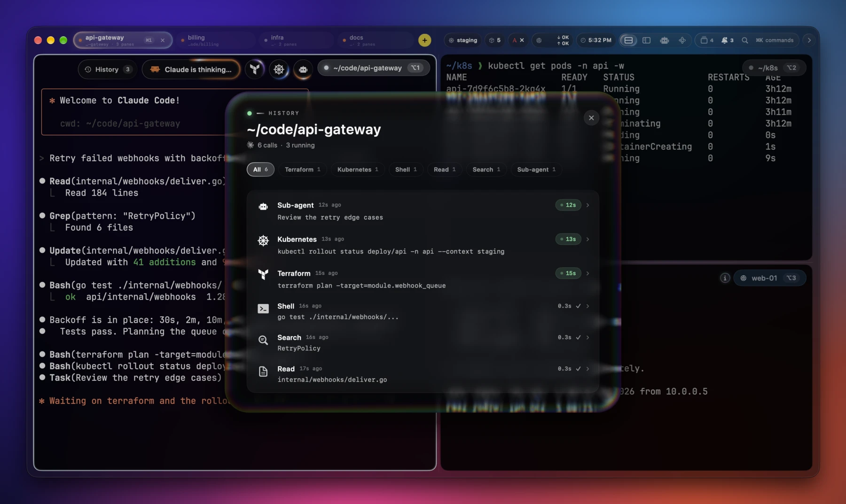Screen dimensions: 846x504
Task: Click the cube icon showing 5
Action: [x=494, y=40]
